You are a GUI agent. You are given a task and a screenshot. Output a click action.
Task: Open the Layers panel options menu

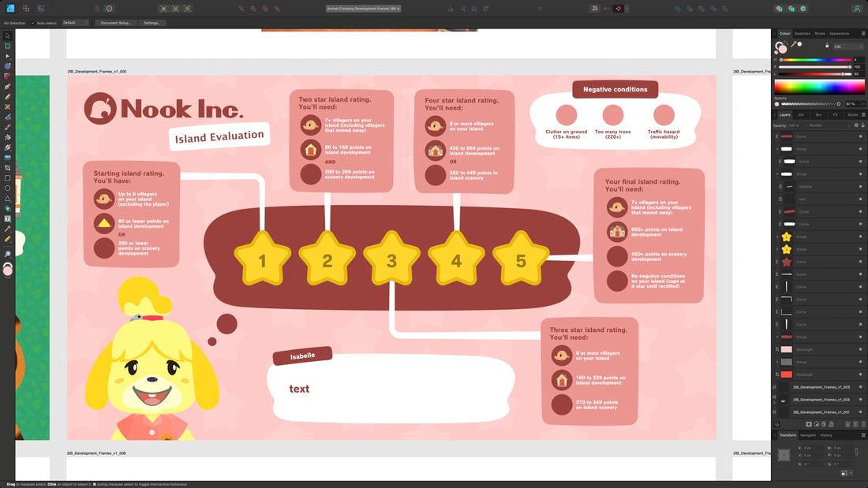pyautogui.click(x=863, y=115)
